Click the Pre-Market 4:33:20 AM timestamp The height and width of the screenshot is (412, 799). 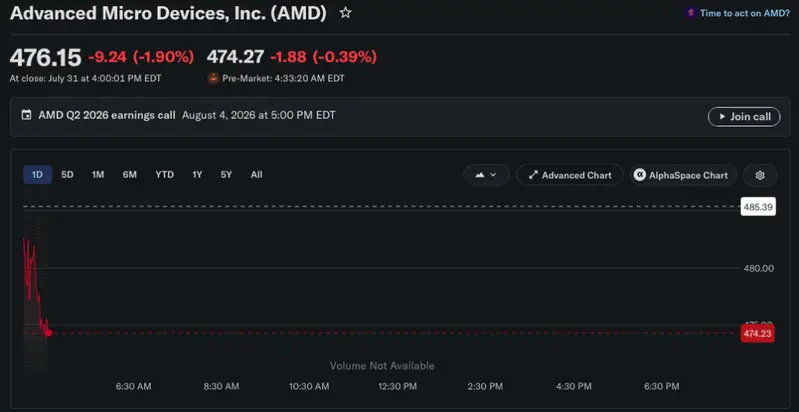[x=283, y=78]
